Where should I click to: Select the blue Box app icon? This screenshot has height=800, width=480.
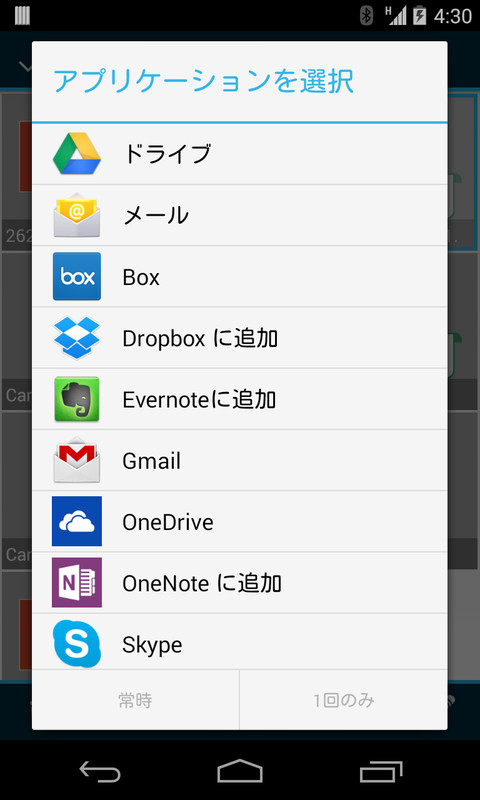77,276
